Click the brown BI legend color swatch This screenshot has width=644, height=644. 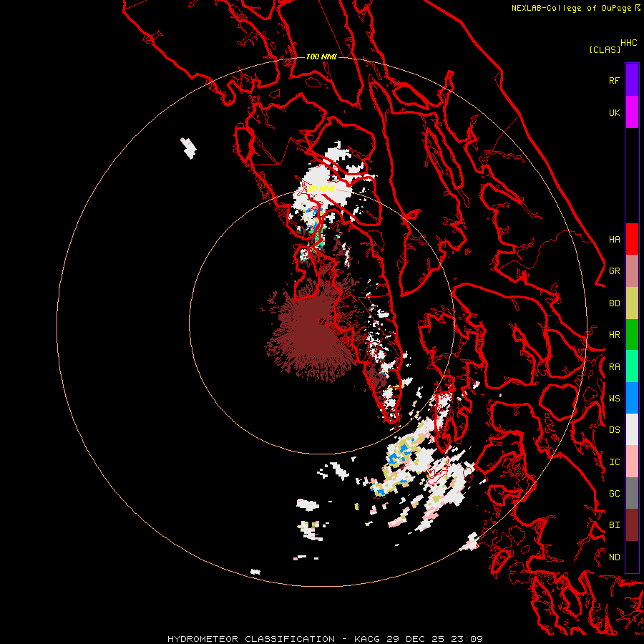632,525
